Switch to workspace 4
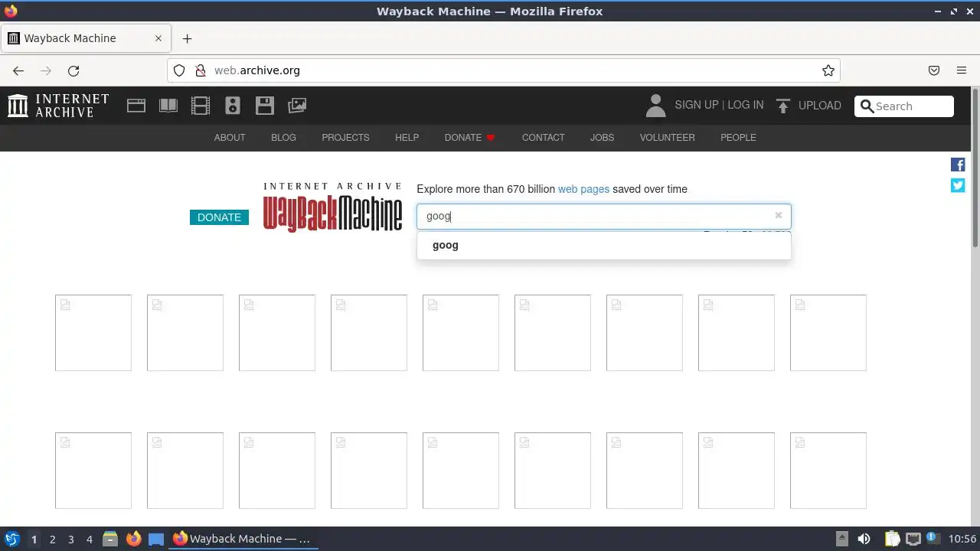 click(89, 540)
